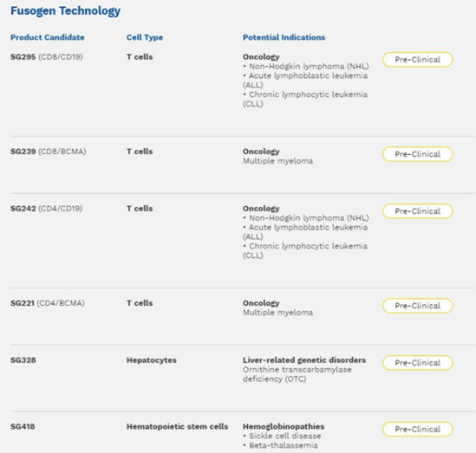Select the Pre-Clinical pill beside SG418
The image size is (476, 453).
(418, 430)
